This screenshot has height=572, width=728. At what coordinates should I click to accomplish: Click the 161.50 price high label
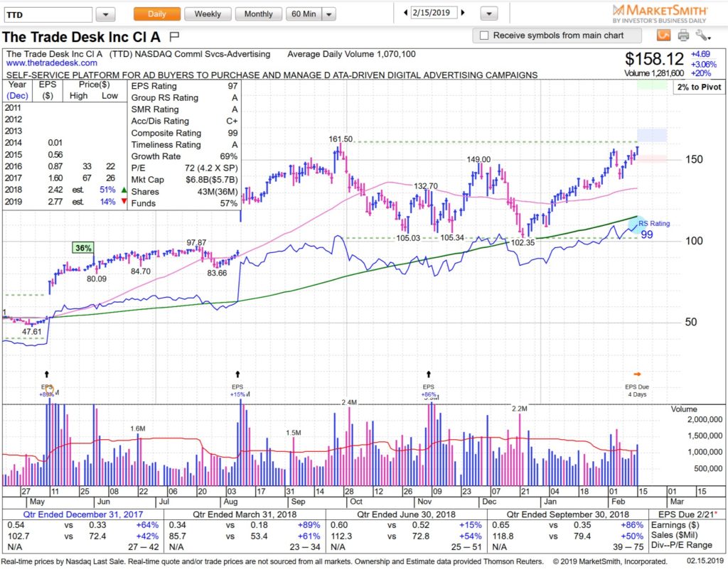(x=341, y=139)
